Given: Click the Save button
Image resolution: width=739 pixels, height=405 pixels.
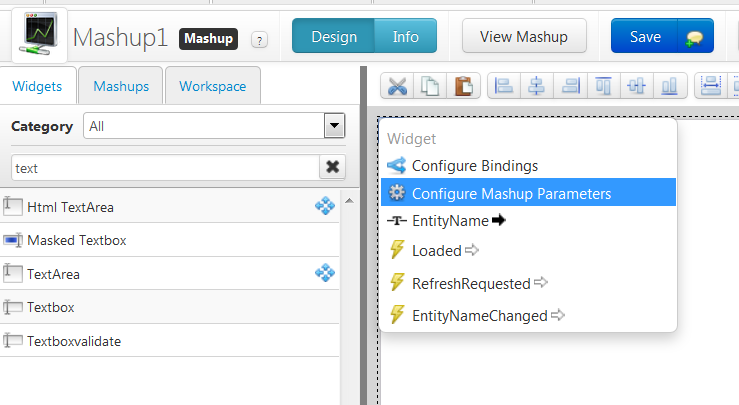Looking at the screenshot, I should pyautogui.click(x=644, y=36).
